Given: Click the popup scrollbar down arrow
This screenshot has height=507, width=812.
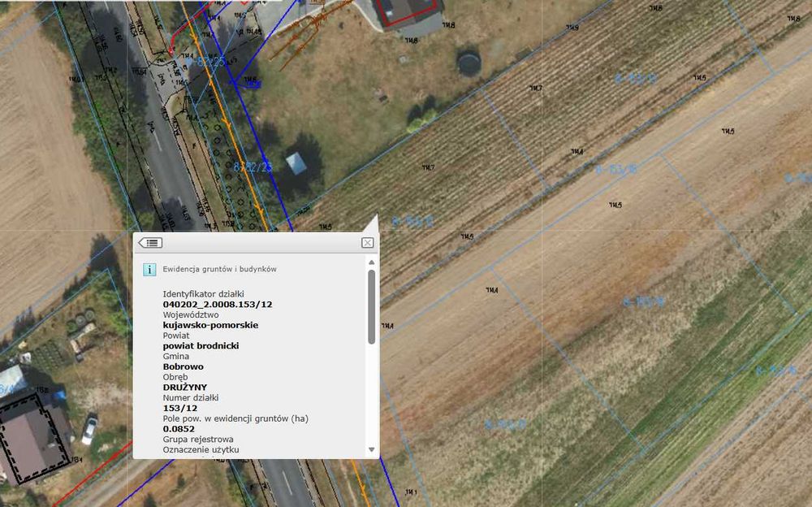Looking at the screenshot, I should pyautogui.click(x=371, y=449).
